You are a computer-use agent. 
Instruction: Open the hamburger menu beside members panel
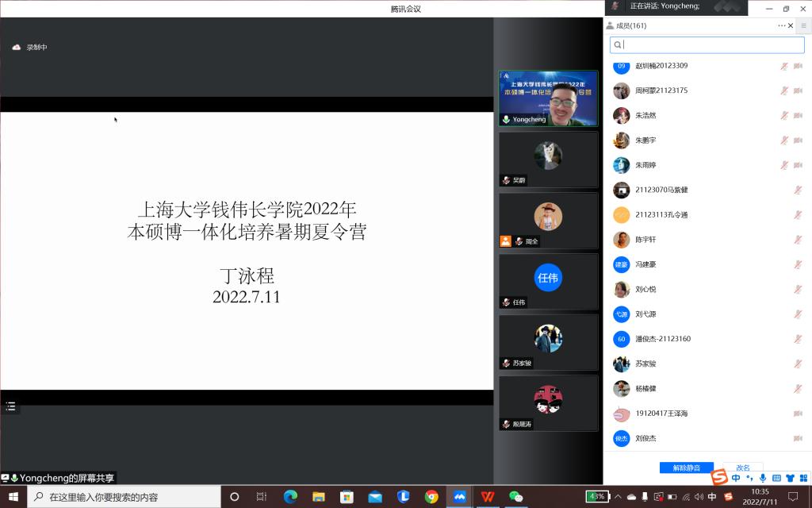pos(803,25)
